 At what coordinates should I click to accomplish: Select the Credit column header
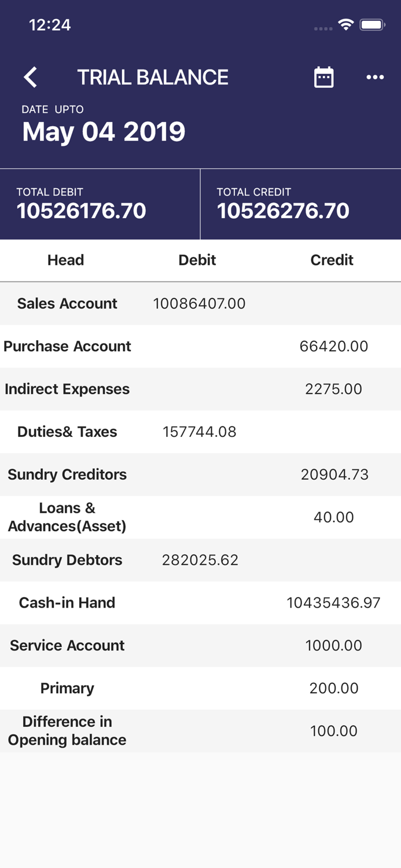[332, 260]
